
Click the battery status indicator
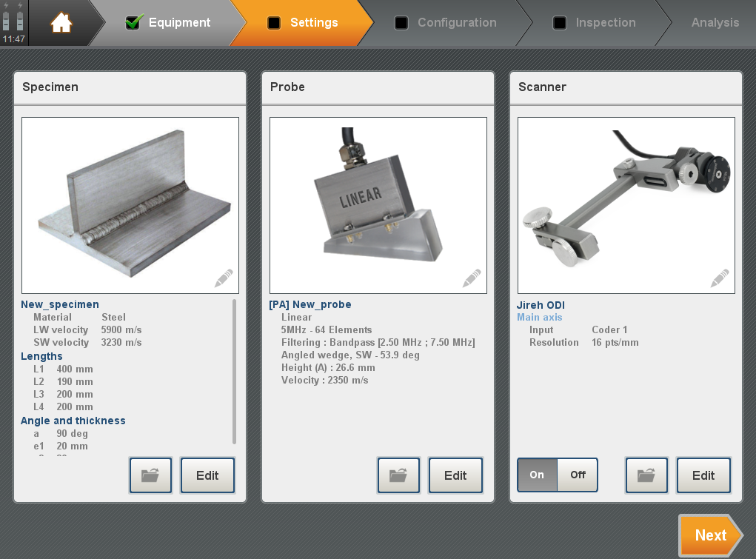point(13,17)
